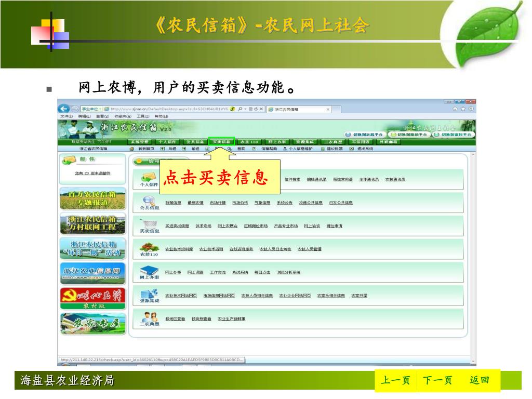This screenshot has width=532, height=399.
Task: Open the 帮助(H) menu
Action: click(161, 116)
